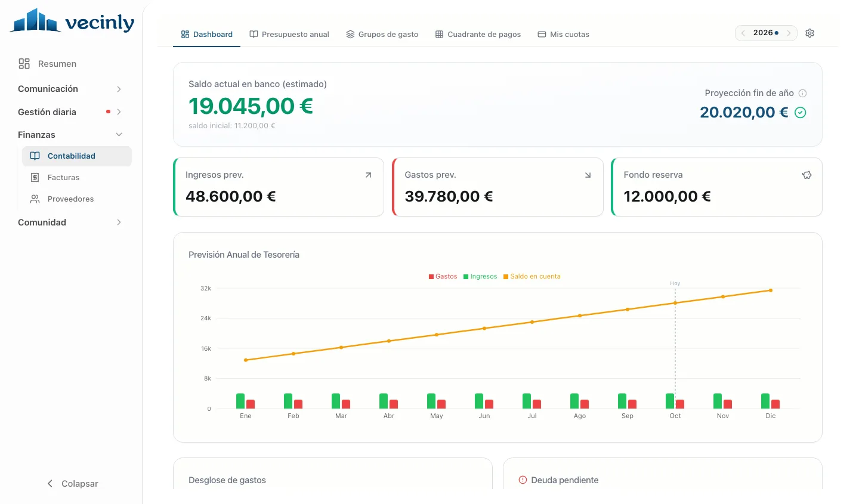The height and width of the screenshot is (504, 859).
Task: Click the green check icon next to 20.020,00 €
Action: click(801, 113)
